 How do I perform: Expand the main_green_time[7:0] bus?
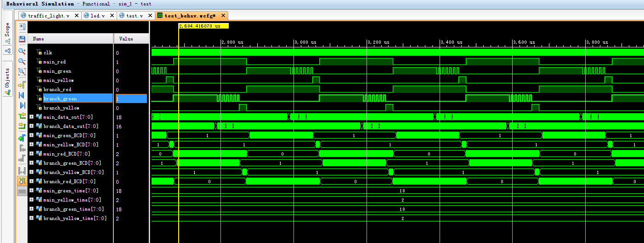pos(32,191)
